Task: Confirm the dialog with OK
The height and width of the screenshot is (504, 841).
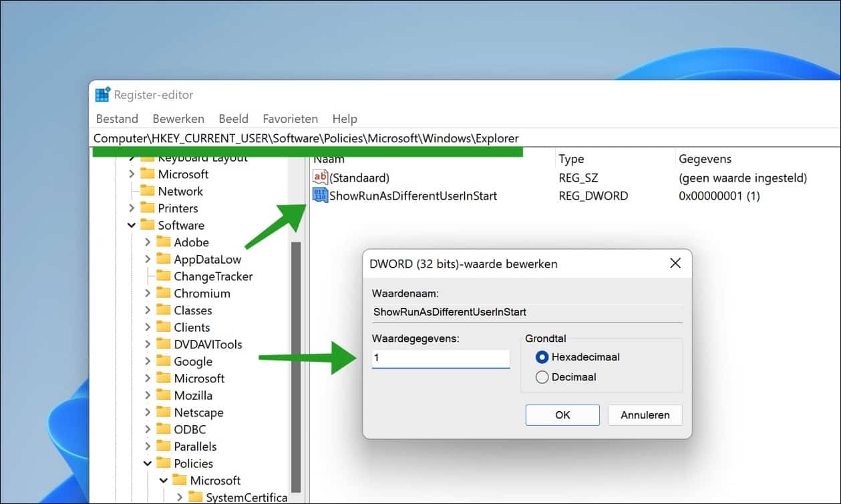Action: [x=562, y=415]
